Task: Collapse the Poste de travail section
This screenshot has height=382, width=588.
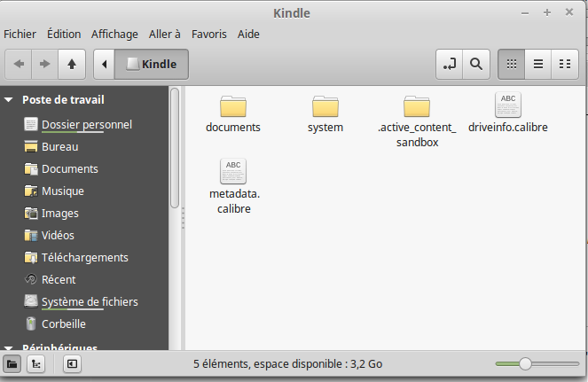Action: click(x=9, y=100)
